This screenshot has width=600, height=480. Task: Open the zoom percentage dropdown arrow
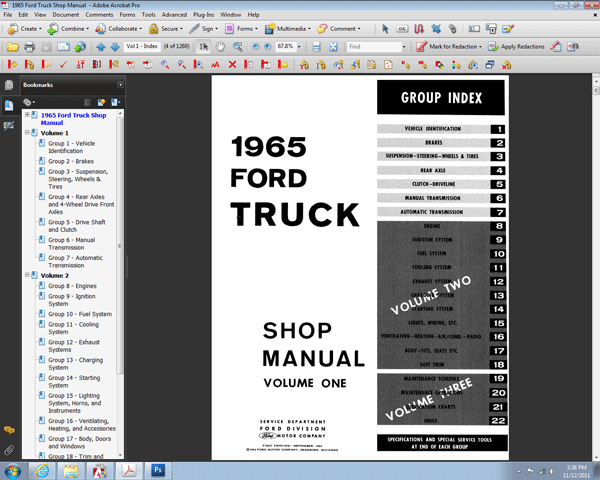pyautogui.click(x=299, y=47)
